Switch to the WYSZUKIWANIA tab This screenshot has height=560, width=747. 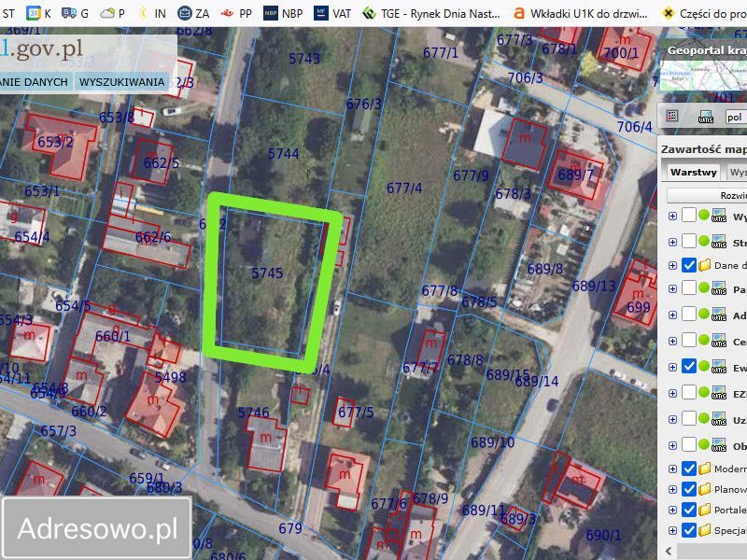(124, 82)
